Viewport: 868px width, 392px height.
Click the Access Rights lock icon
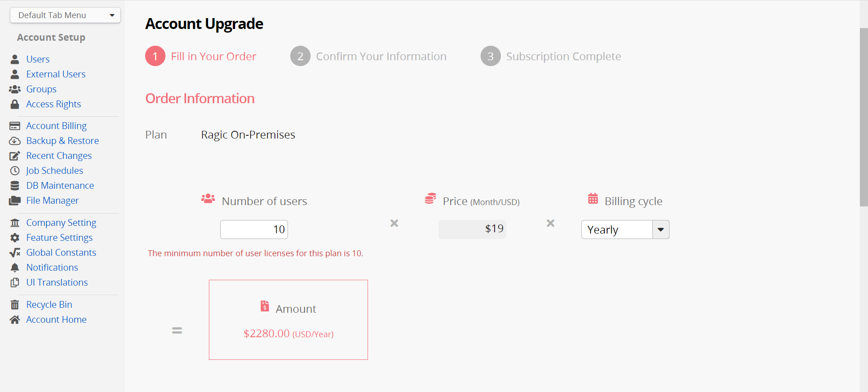click(15, 104)
